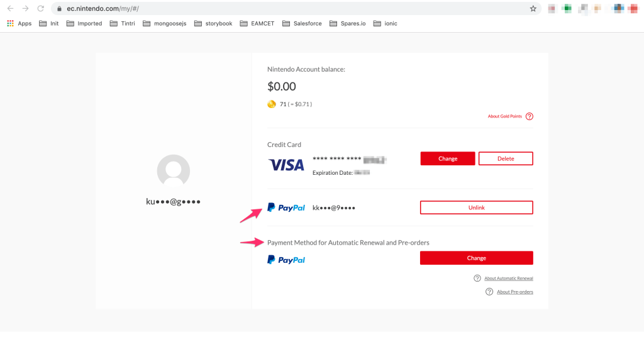Delete the saved credit card
644x342 pixels.
(506, 158)
